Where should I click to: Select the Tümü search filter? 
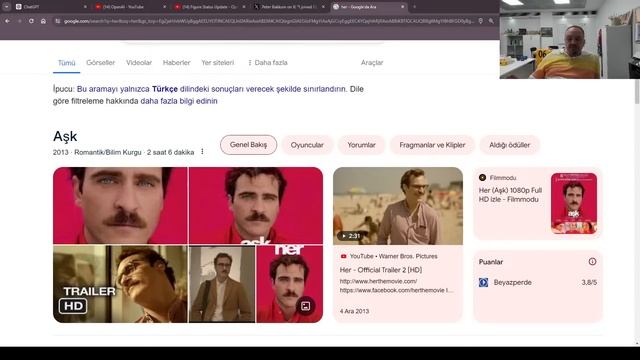pos(67,63)
